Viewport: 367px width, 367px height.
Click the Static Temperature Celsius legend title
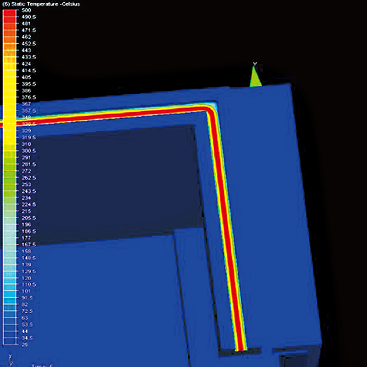pyautogui.click(x=41, y=4)
